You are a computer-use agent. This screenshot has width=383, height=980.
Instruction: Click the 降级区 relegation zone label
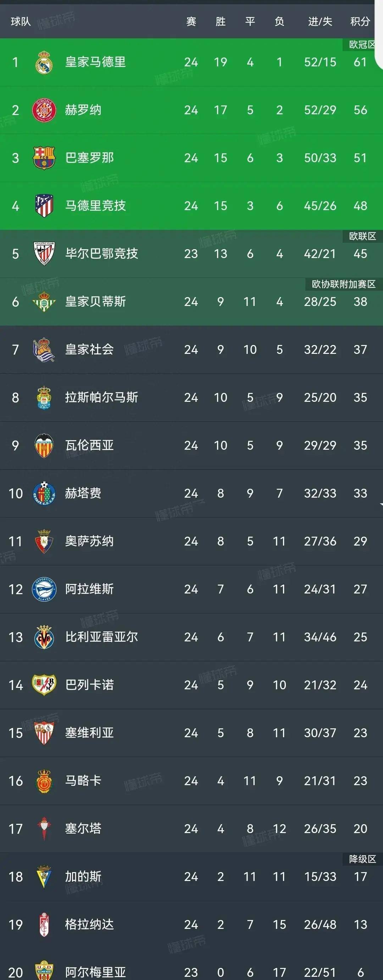[x=362, y=859]
